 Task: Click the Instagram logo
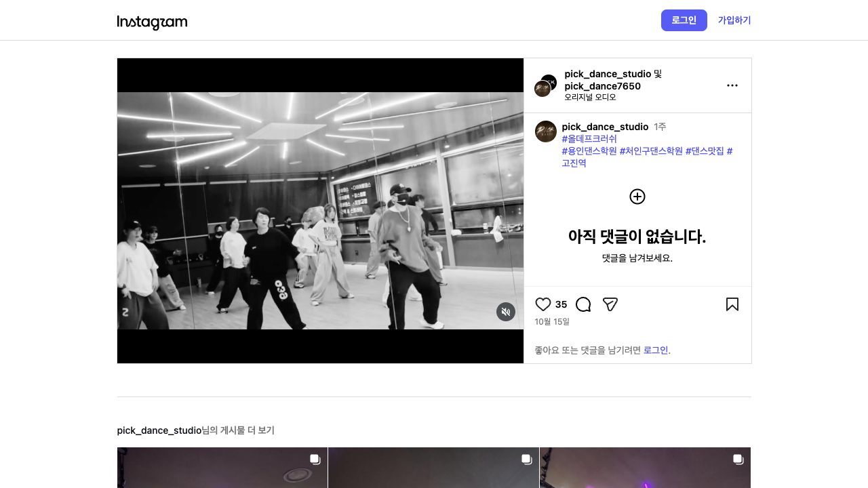(x=152, y=22)
